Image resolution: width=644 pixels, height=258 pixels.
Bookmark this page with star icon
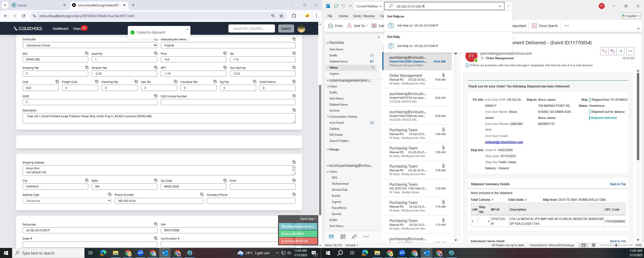click(x=281, y=16)
